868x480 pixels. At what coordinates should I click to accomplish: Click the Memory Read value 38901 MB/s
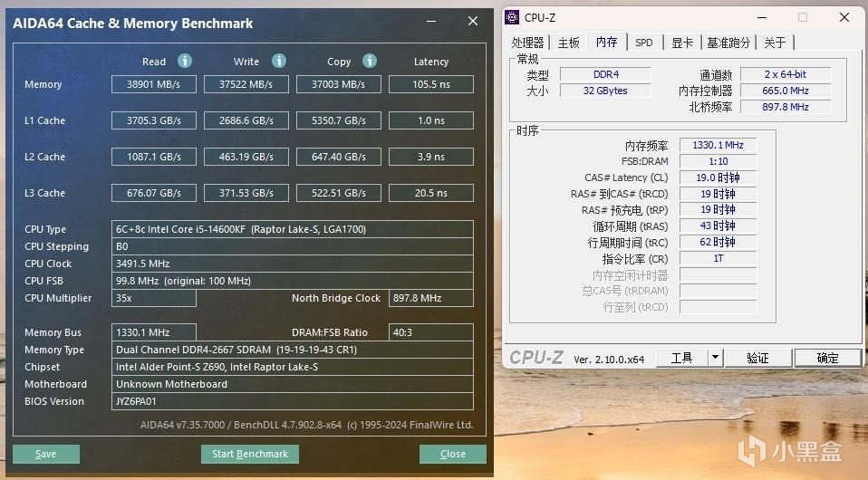[154, 84]
